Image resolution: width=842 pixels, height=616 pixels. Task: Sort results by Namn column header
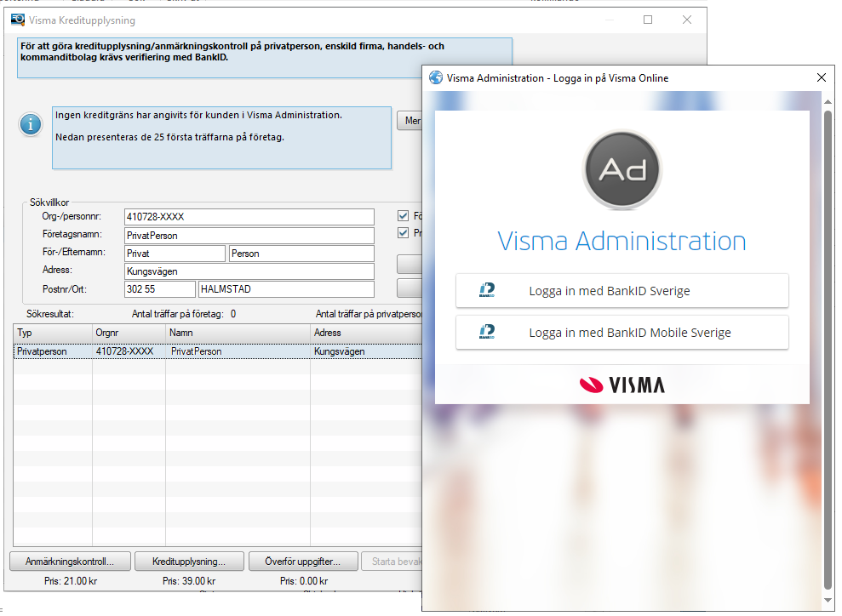coord(238,333)
